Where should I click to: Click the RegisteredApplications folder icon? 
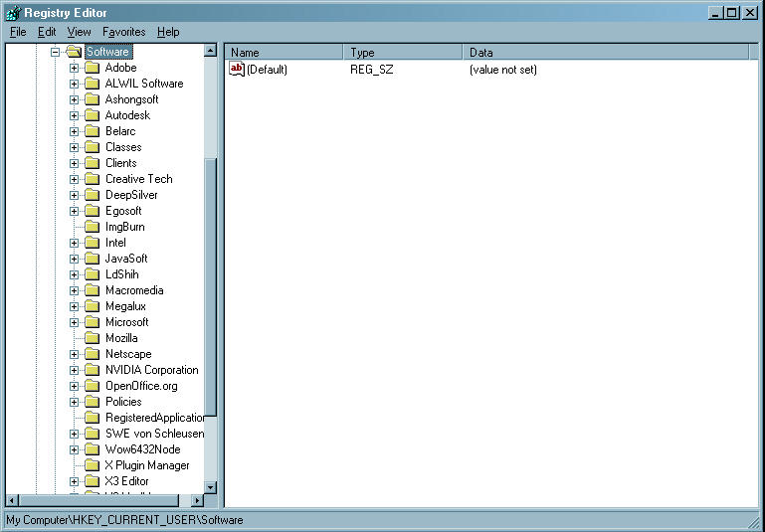[92, 418]
